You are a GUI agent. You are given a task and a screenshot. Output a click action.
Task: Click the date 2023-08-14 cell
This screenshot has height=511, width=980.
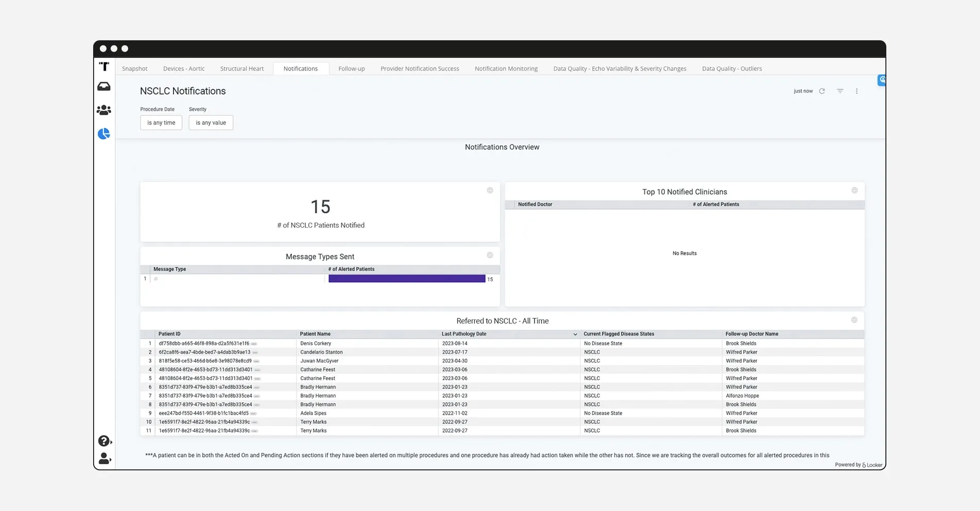click(454, 344)
